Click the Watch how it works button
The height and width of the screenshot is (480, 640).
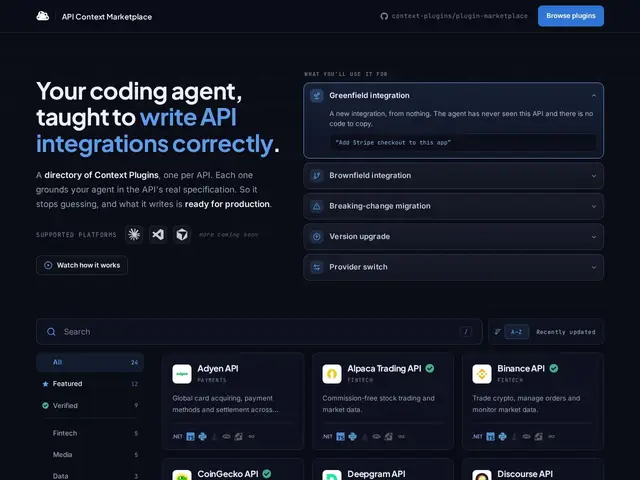(82, 265)
